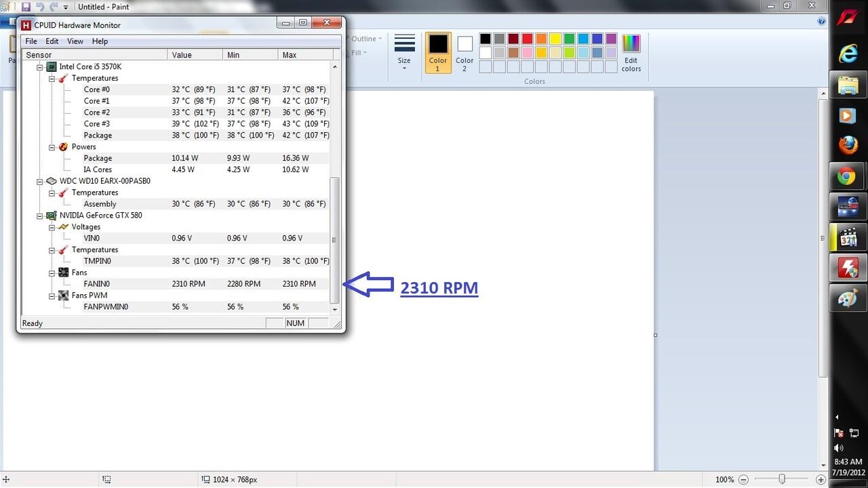Pick the pink color swatch

point(527,53)
